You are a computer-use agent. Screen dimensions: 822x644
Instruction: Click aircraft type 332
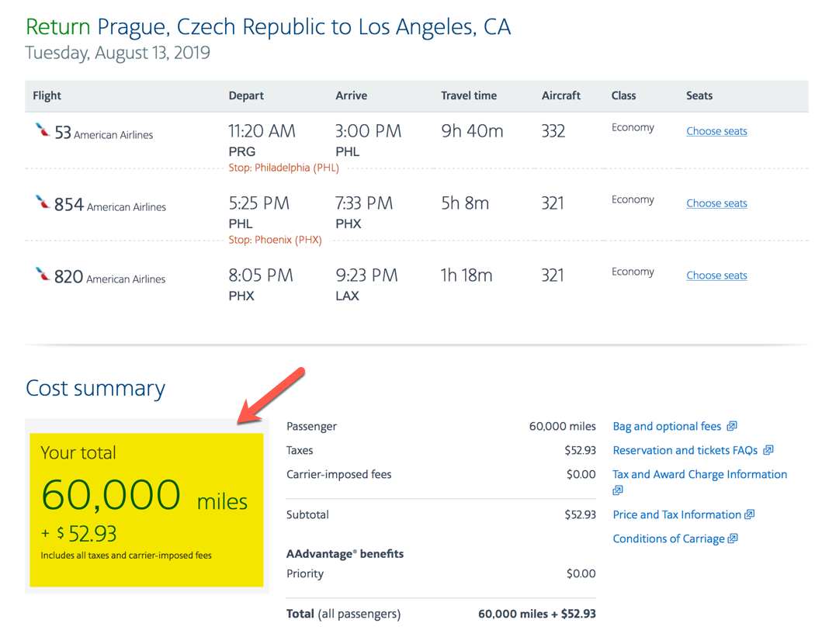pyautogui.click(x=553, y=131)
